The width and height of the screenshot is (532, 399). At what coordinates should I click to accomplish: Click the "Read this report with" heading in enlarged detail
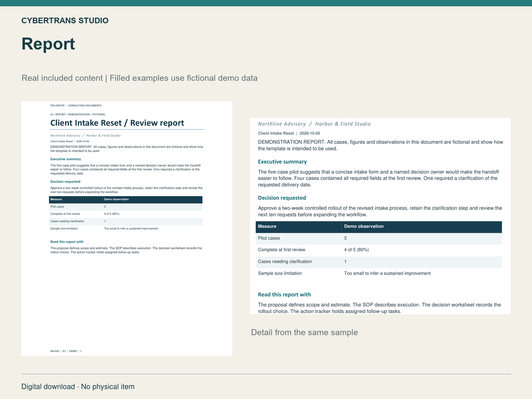tap(284, 295)
